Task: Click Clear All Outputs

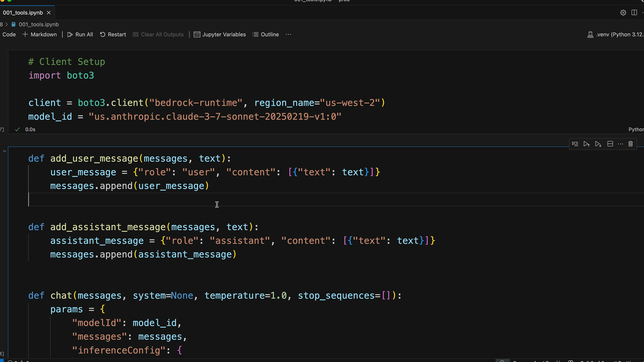Action: [158, 35]
